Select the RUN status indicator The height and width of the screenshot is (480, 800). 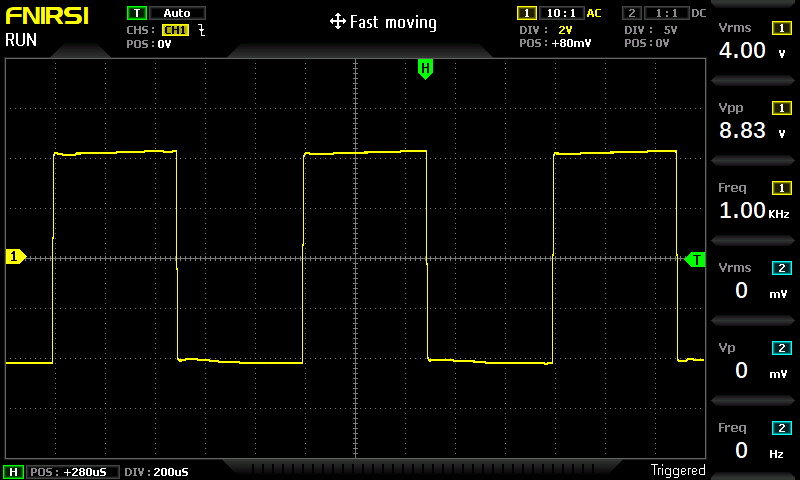[x=21, y=40]
